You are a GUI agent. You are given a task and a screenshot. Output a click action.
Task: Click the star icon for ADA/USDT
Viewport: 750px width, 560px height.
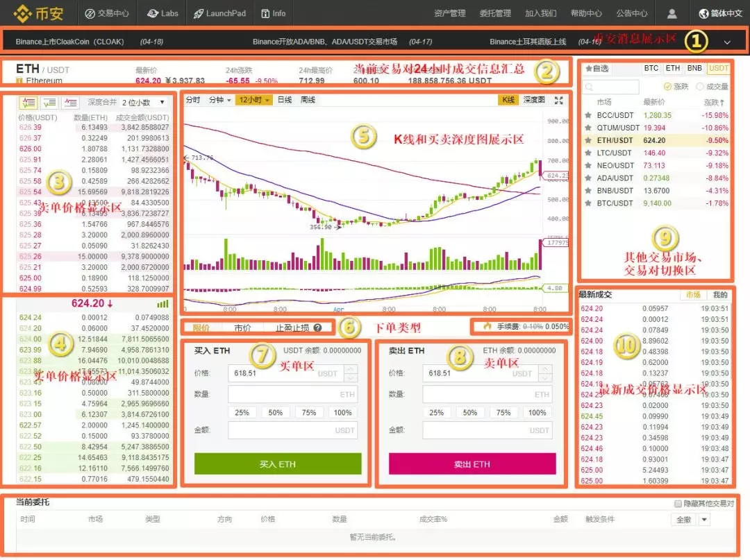tap(588, 178)
